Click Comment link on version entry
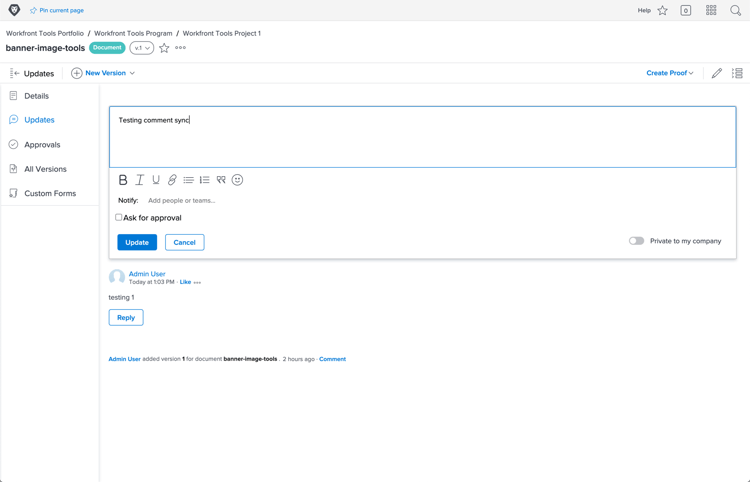Image resolution: width=750 pixels, height=482 pixels. pyautogui.click(x=332, y=359)
